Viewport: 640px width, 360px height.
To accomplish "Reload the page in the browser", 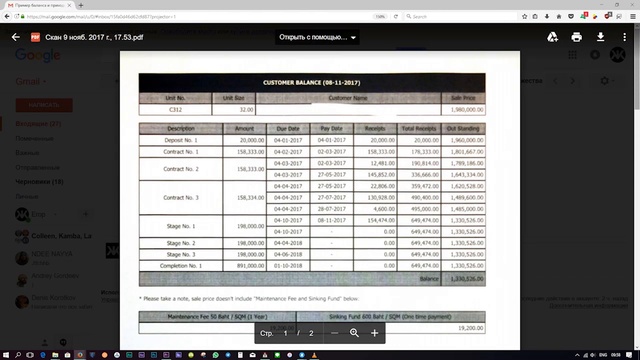I will 396,16.
